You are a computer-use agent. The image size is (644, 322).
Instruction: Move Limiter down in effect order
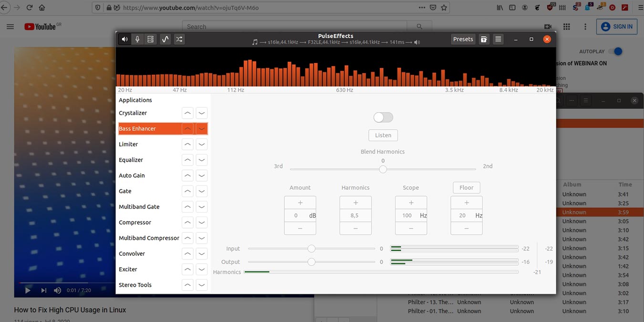[201, 144]
